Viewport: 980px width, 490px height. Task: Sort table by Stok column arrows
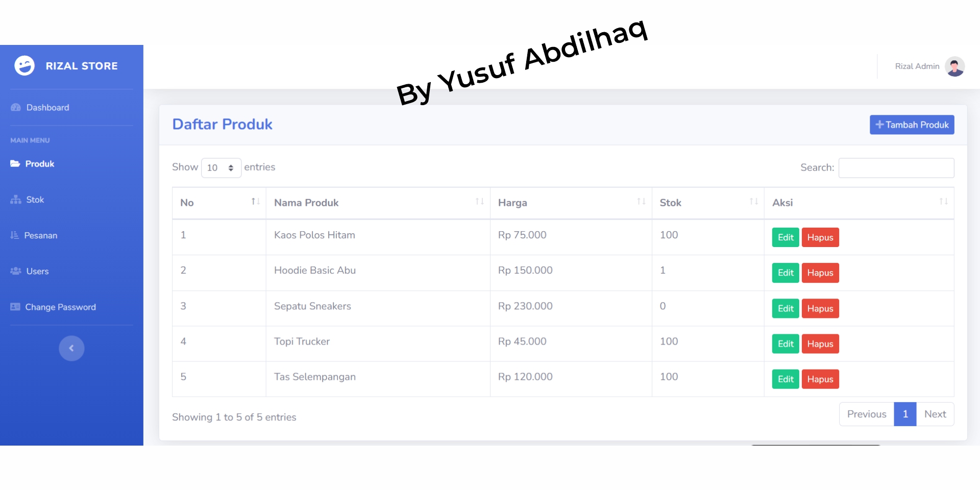[x=753, y=202]
